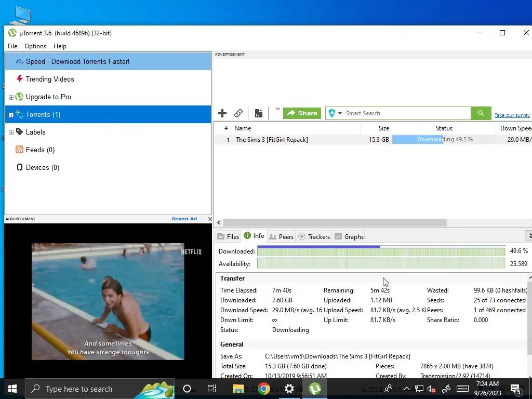532x399 pixels.
Task: Close the advertisement panel
Action: tap(210, 219)
